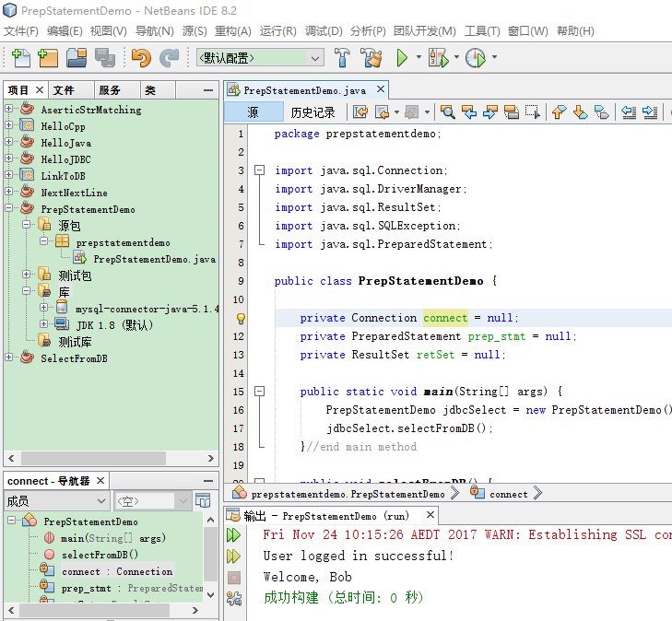This screenshot has height=621, width=672.
Task: Click the Undo toolbar icon
Action: [140, 59]
